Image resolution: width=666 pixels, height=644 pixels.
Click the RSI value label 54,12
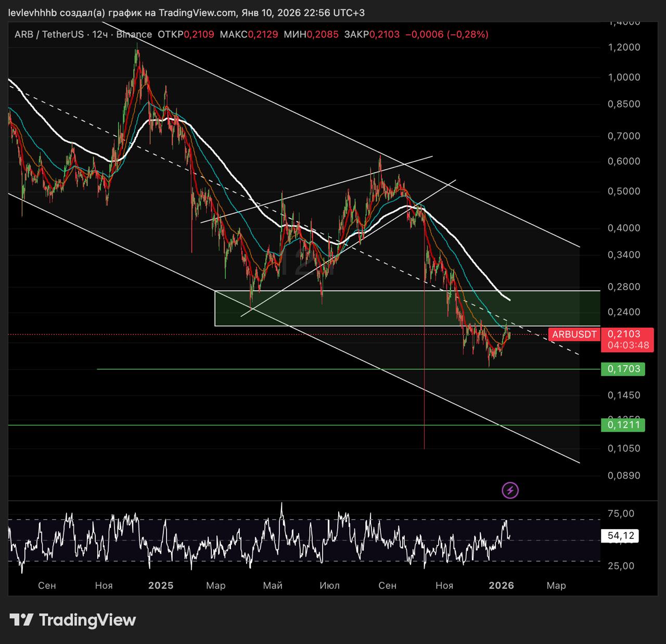click(620, 536)
